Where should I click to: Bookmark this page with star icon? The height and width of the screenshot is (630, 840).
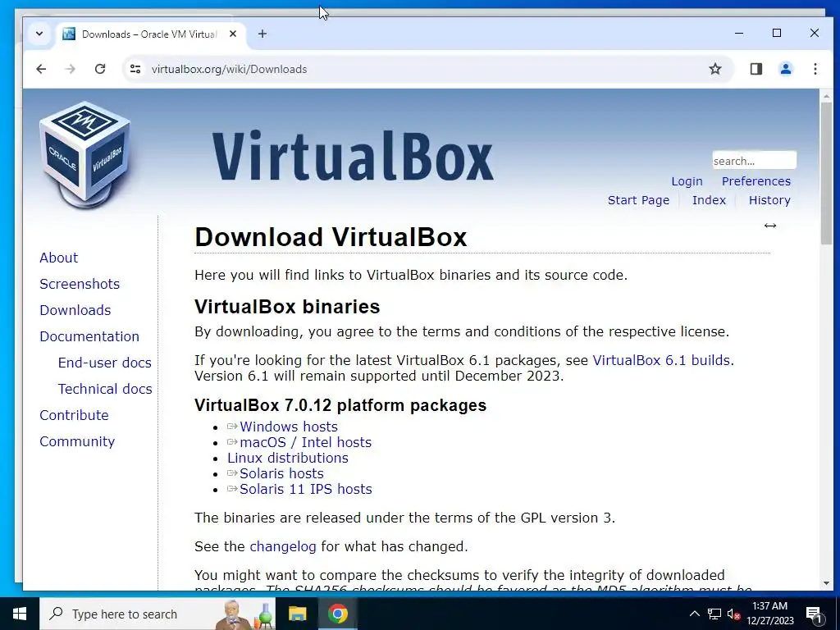(x=715, y=69)
